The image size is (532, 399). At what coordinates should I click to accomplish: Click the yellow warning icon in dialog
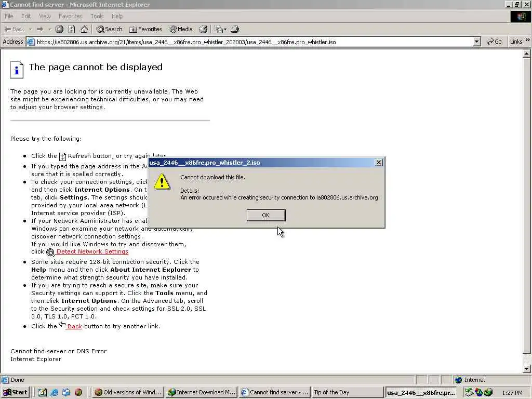tap(162, 182)
